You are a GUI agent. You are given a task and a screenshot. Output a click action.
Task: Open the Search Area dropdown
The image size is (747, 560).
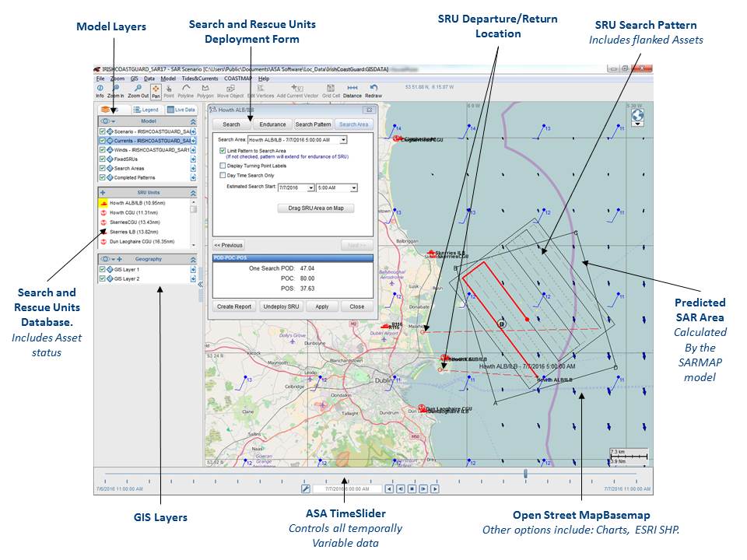(343, 140)
